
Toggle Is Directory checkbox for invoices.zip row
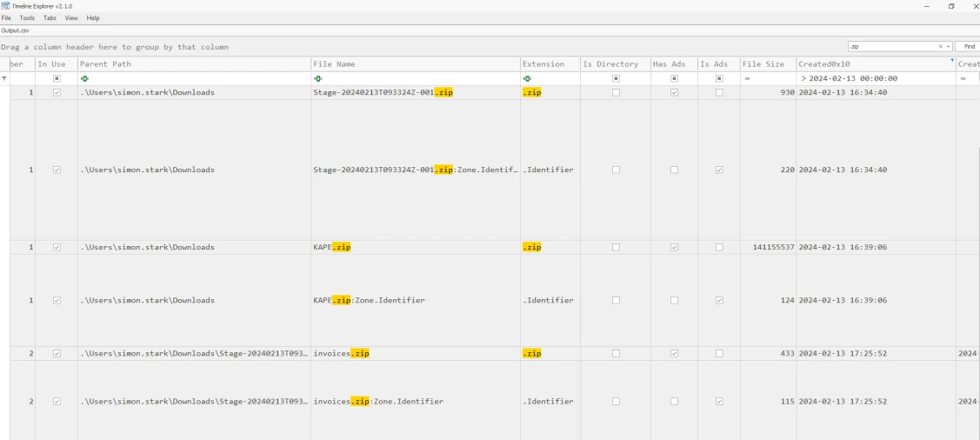coord(616,354)
